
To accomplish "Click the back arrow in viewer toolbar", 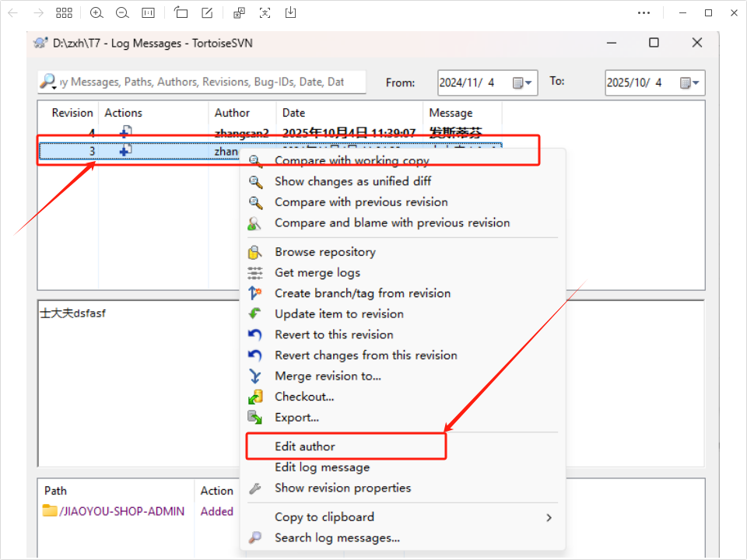I will click(x=13, y=13).
